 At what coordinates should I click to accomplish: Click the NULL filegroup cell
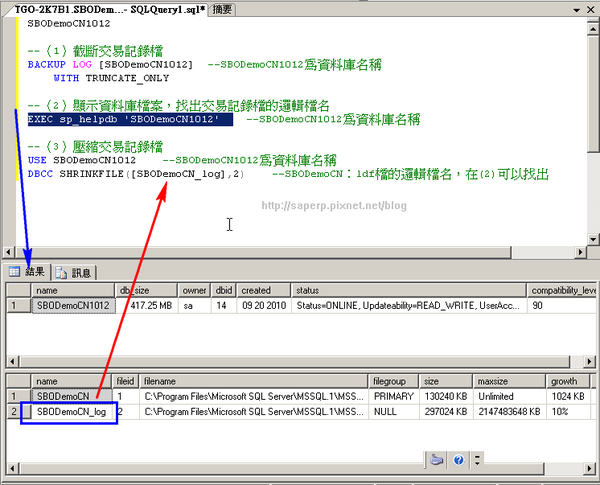point(394,412)
